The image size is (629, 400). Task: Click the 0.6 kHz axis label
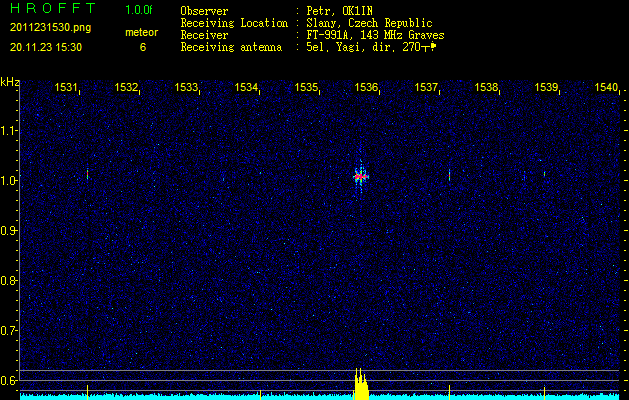(x=8, y=380)
